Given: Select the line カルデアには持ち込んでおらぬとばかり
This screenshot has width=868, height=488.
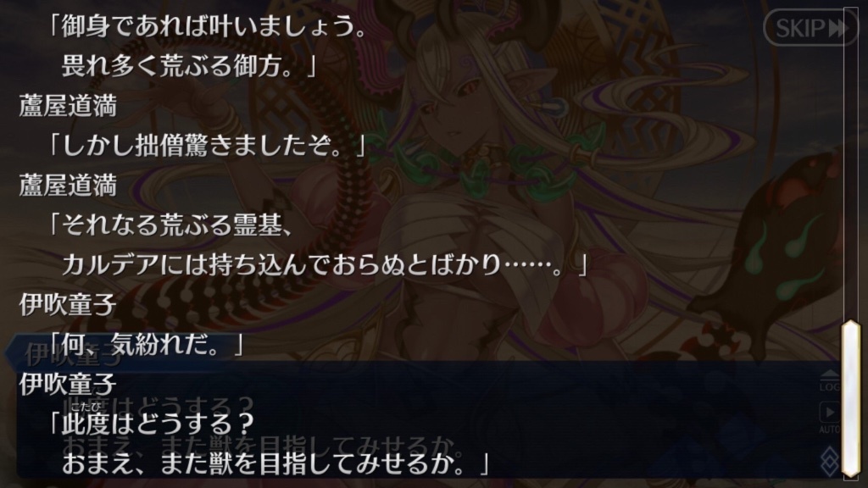Looking at the screenshot, I should pyautogui.click(x=325, y=265).
